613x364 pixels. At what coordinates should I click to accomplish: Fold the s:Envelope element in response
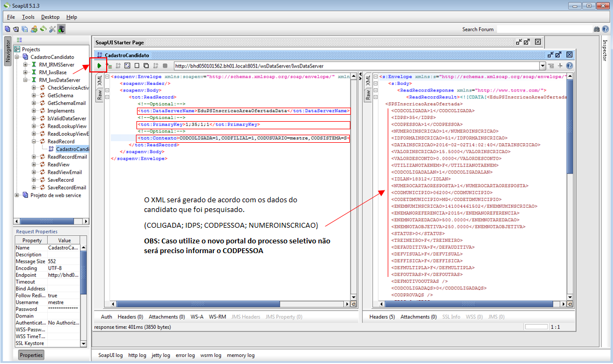pos(375,77)
